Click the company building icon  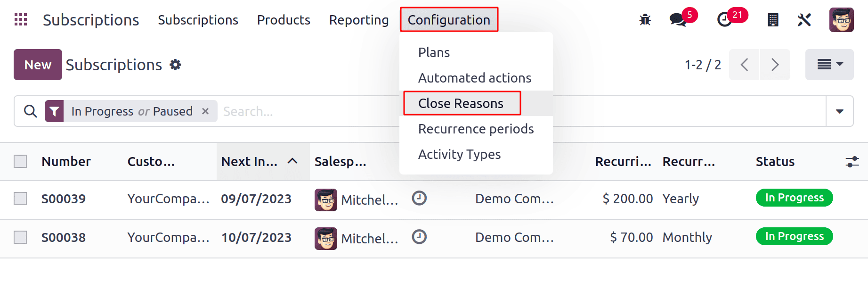[773, 20]
